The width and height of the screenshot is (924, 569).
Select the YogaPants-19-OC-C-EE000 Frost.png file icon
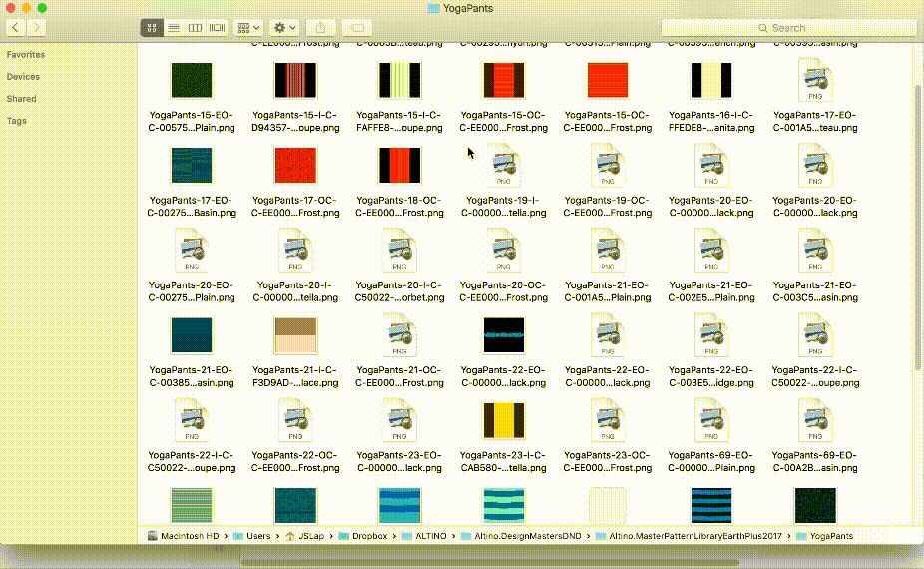tap(608, 165)
